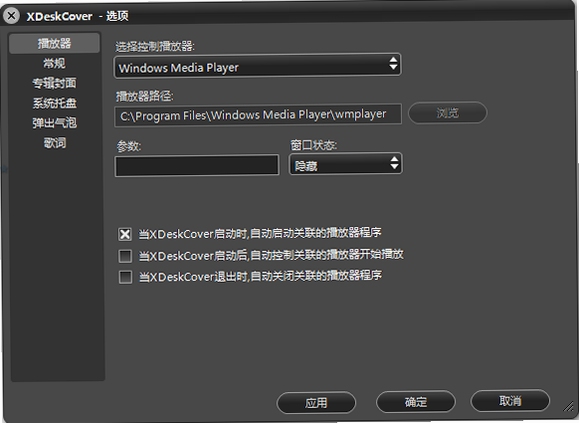This screenshot has height=423, width=579.
Task: Open the 弹出气泡 settings tab
Action: (x=54, y=123)
